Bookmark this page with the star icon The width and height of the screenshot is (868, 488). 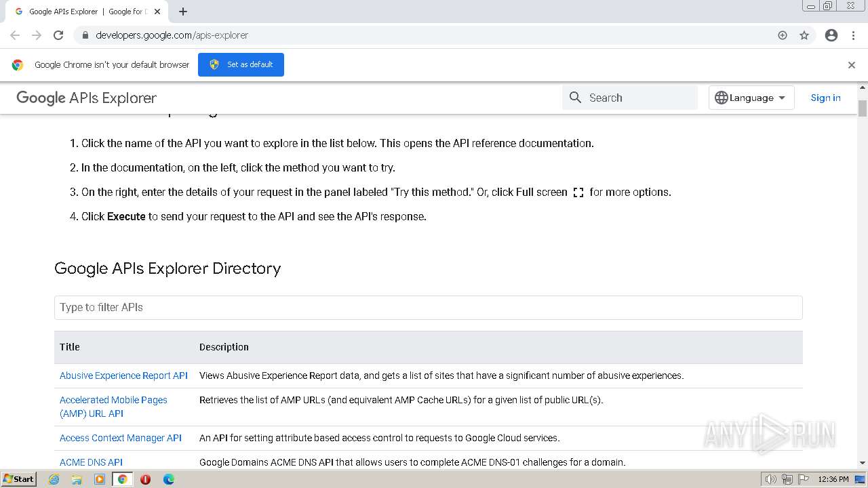click(x=804, y=35)
